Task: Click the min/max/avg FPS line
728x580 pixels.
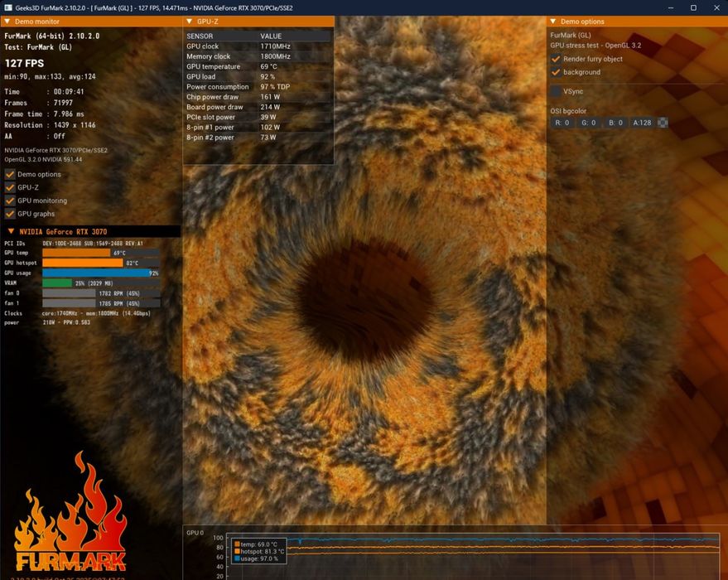Action: (51, 76)
